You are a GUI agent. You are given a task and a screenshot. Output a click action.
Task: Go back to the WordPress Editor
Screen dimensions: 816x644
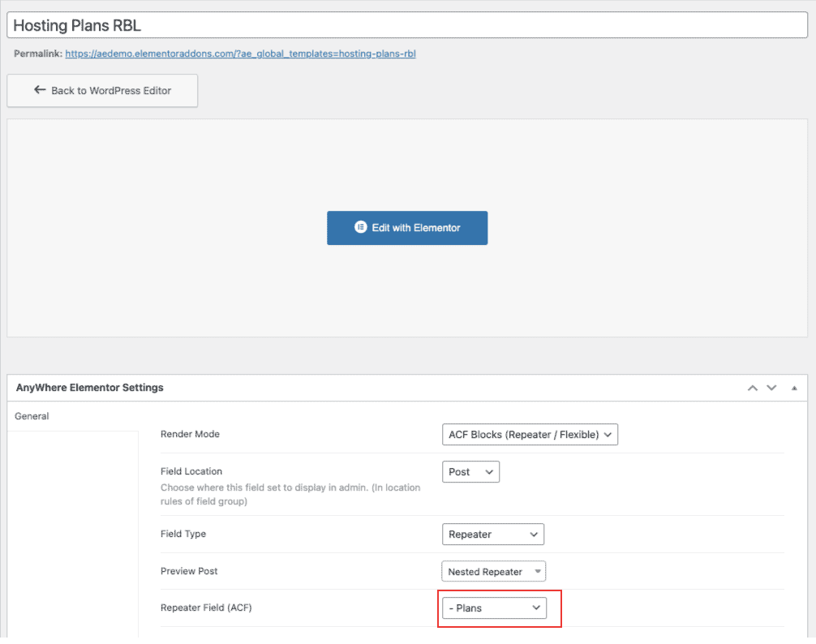coord(102,91)
